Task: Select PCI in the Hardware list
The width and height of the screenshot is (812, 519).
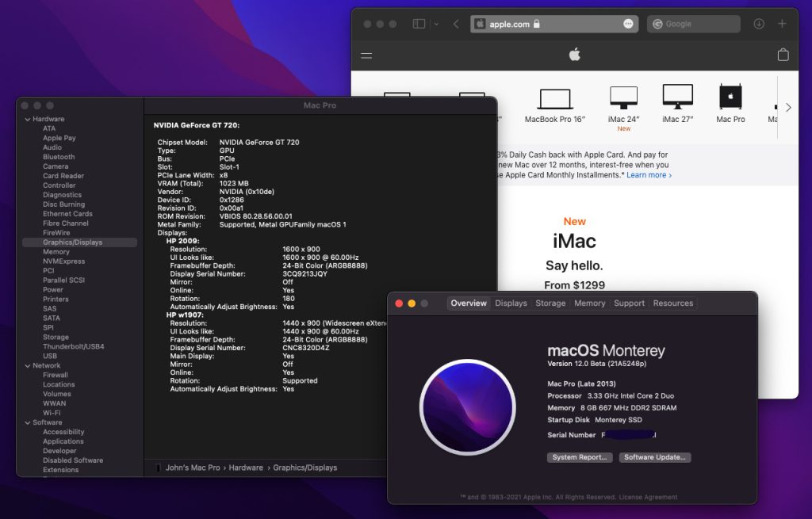Action: click(48, 271)
